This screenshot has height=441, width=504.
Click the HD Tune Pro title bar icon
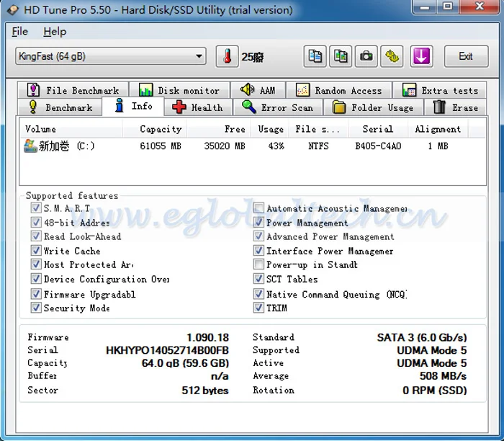[x=13, y=10]
